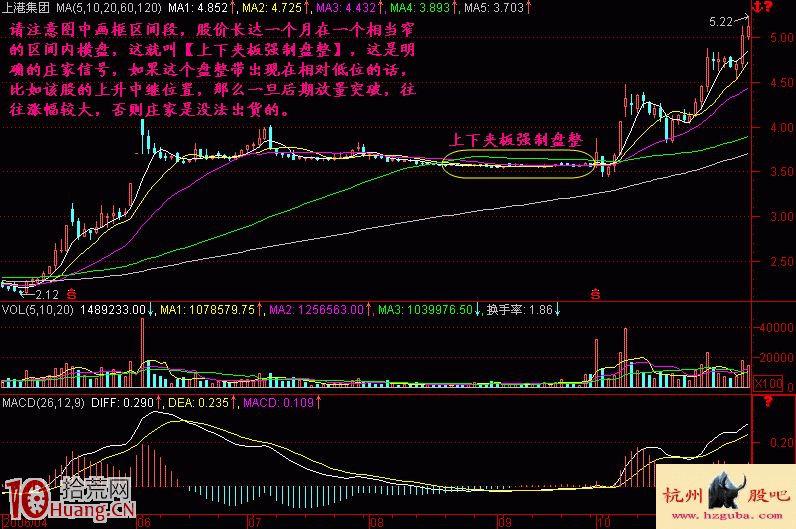Click the S marker below October breakout
796x529 pixels.
[x=595, y=294]
